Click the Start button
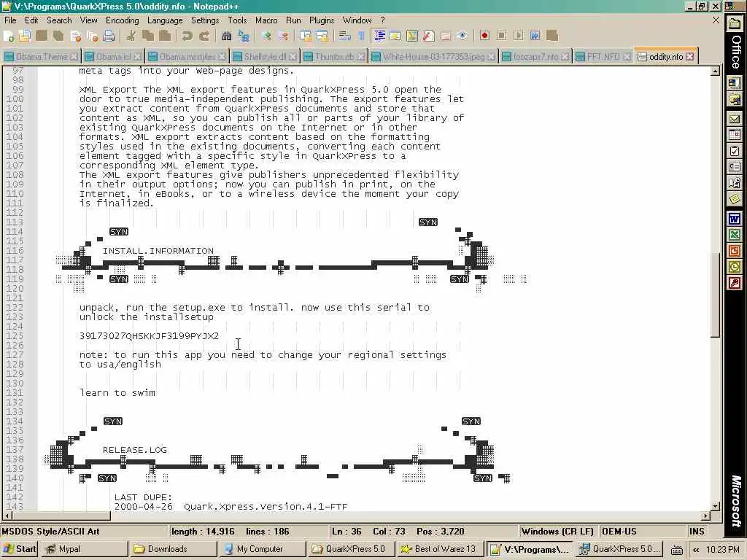The height and width of the screenshot is (560, 747). [19, 549]
